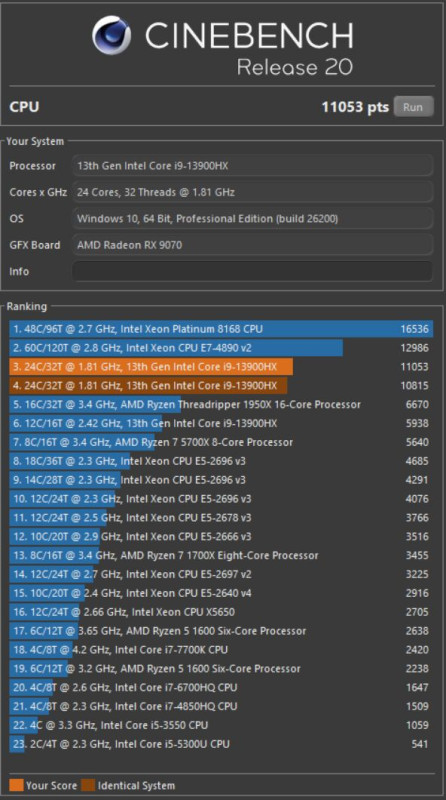This screenshot has height=800, width=446.
Task: Select the Ryzen 7 5700X ranking row
Action: coord(221,442)
